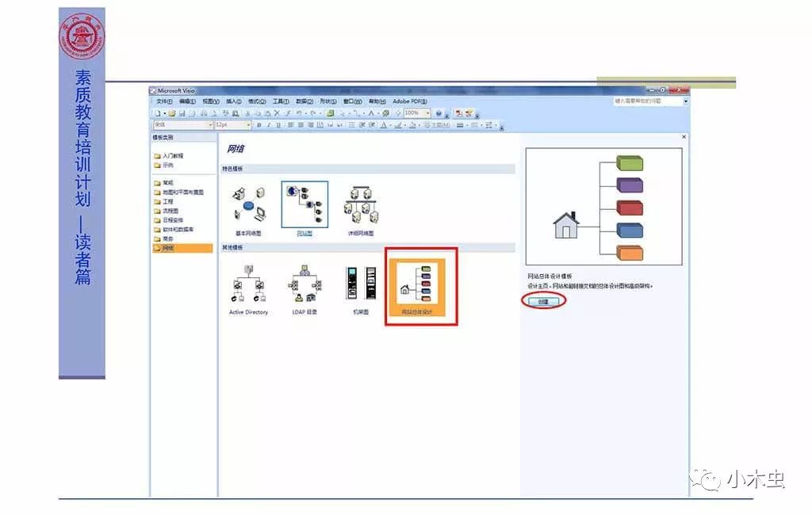Click the Open file folder icon
Image resolution: width=812 pixels, height=515 pixels.
[x=171, y=113]
